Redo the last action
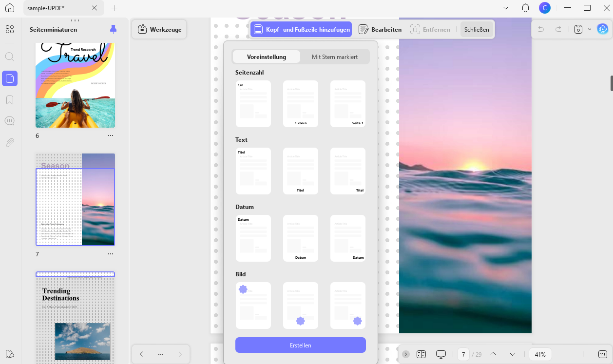613x364 pixels. tap(558, 29)
